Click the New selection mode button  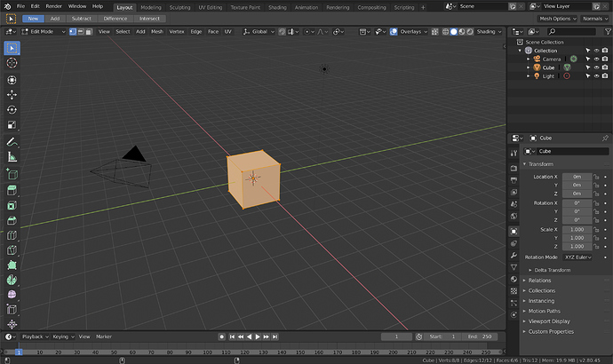coord(33,19)
